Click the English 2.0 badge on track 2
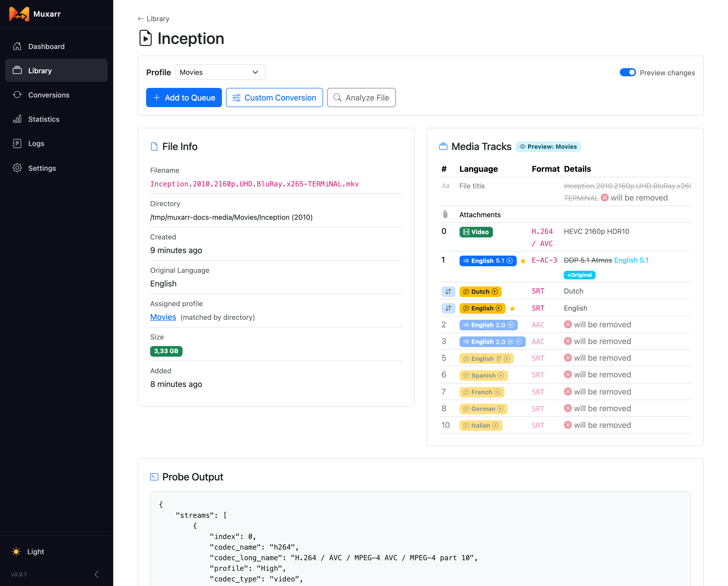The width and height of the screenshot is (728, 586). click(x=488, y=325)
